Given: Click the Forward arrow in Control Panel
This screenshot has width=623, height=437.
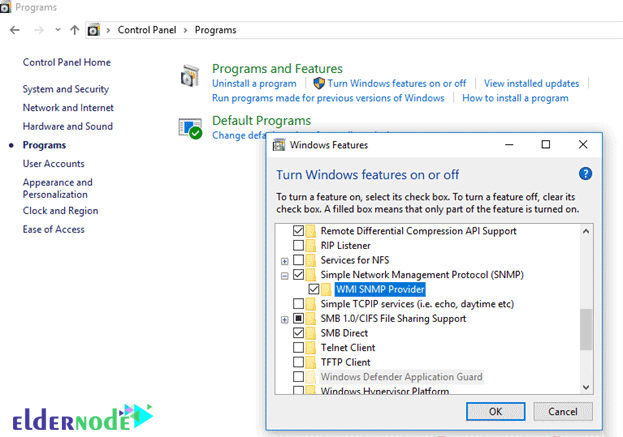Looking at the screenshot, I should tap(39, 30).
